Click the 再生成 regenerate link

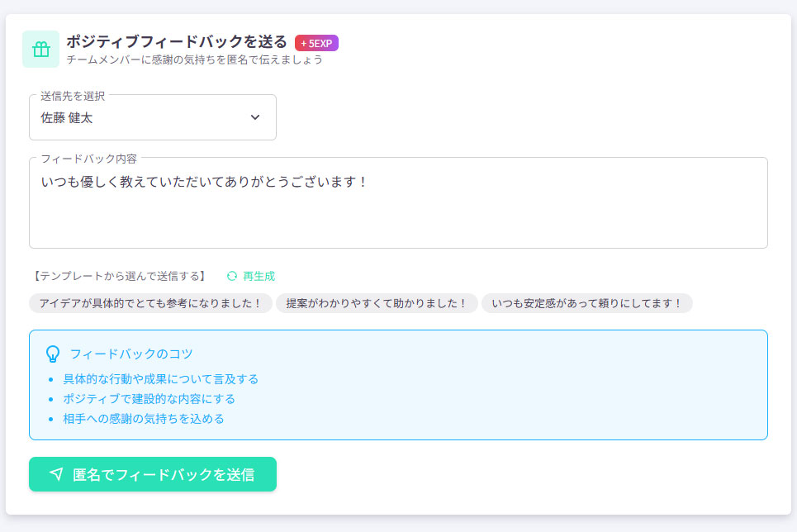(259, 276)
